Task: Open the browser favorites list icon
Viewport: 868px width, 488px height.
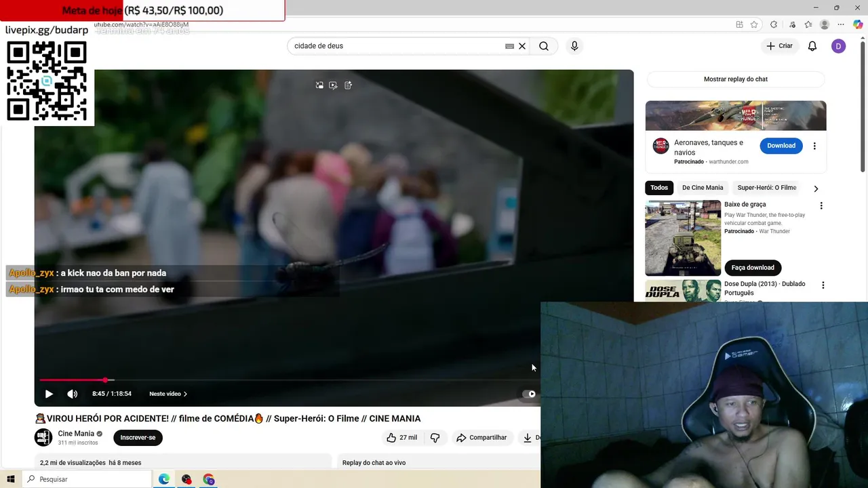Action: (x=808, y=24)
